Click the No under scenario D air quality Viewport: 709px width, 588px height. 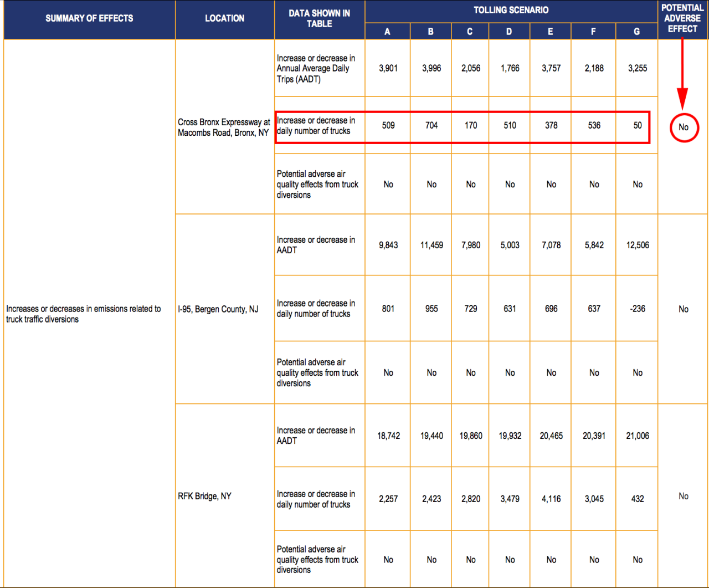click(509, 184)
